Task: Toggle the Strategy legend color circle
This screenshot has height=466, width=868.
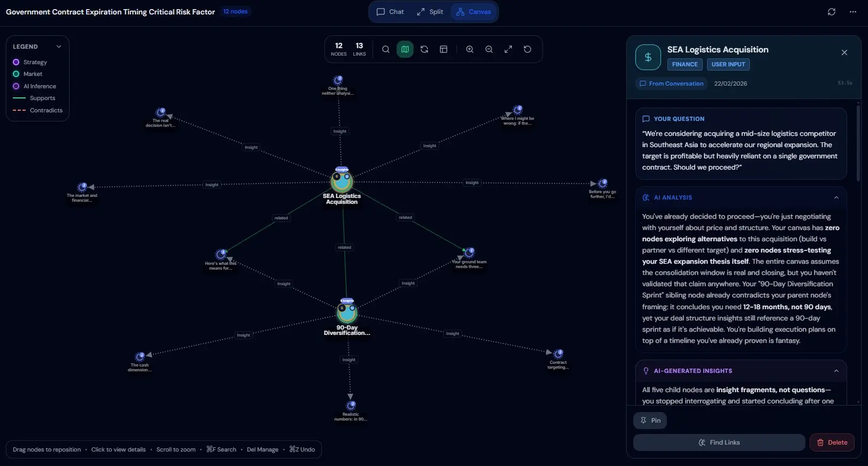Action: coord(16,62)
